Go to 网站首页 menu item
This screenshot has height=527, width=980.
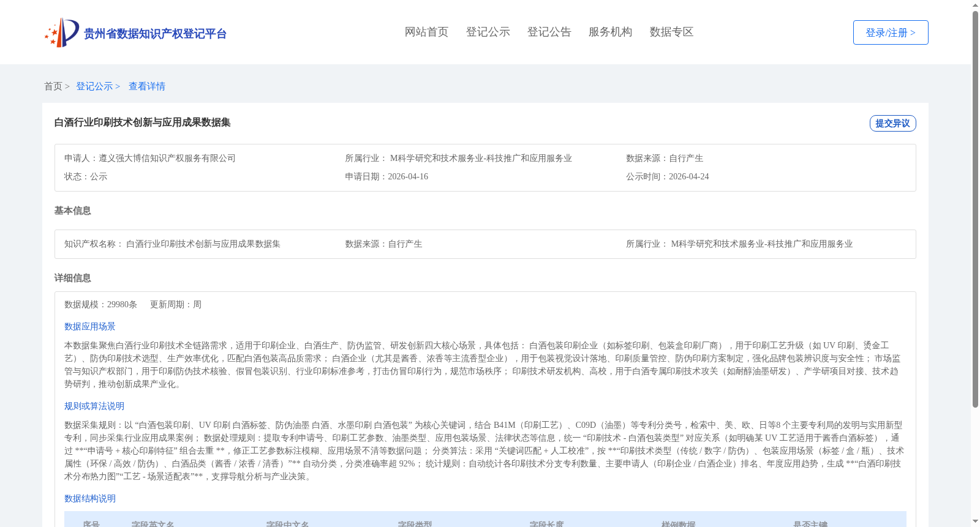426,32
